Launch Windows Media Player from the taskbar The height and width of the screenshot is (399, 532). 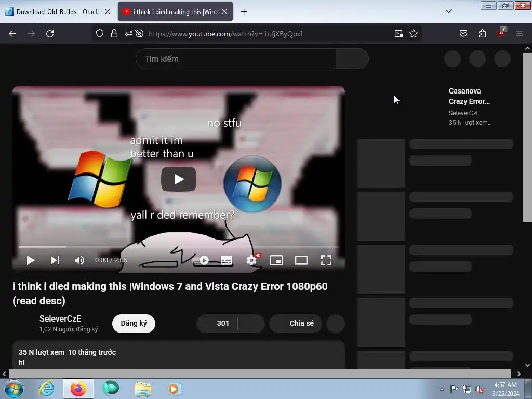pos(175,389)
